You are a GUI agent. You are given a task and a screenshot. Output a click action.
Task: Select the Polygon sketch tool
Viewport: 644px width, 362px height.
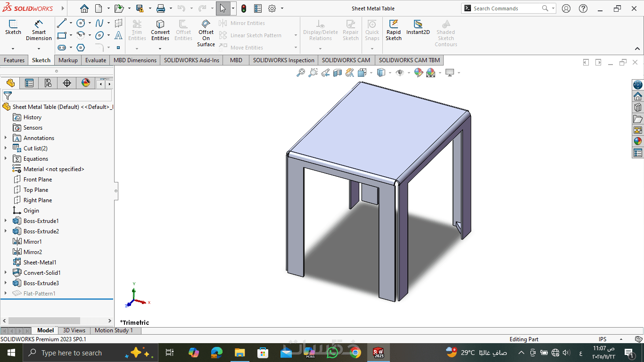pos(81,48)
